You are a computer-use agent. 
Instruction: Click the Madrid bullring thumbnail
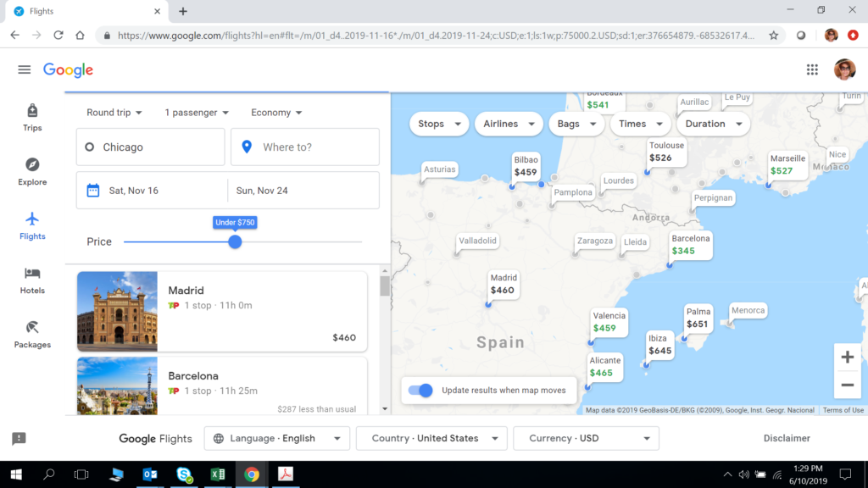click(x=117, y=312)
